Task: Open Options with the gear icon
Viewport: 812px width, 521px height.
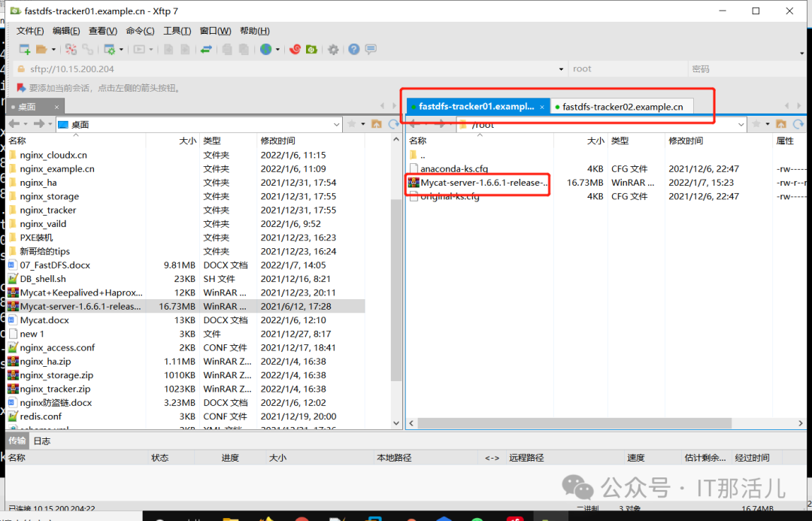Action: click(x=334, y=49)
